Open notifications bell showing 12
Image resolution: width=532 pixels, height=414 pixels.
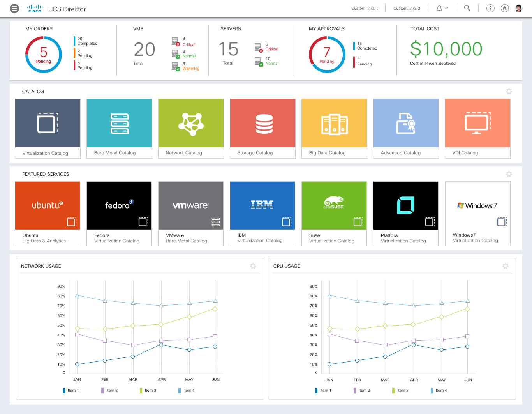[442, 8]
